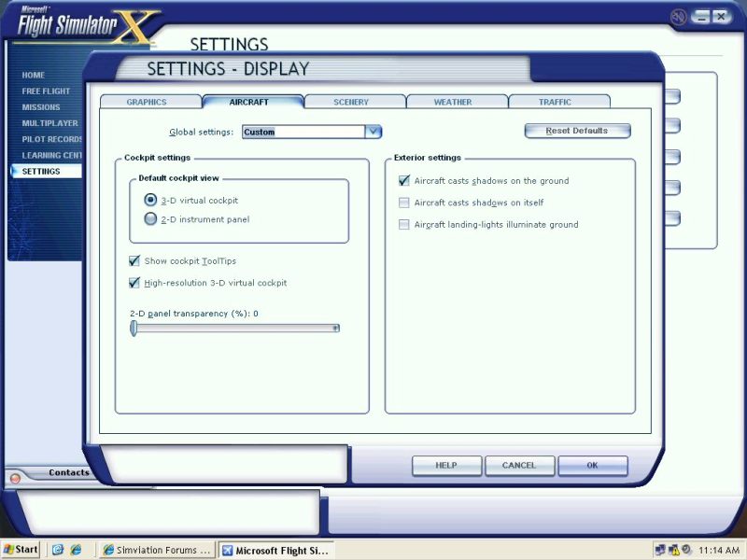Enable Aircraft casts shadows on itself
The image size is (747, 560).
(404, 203)
